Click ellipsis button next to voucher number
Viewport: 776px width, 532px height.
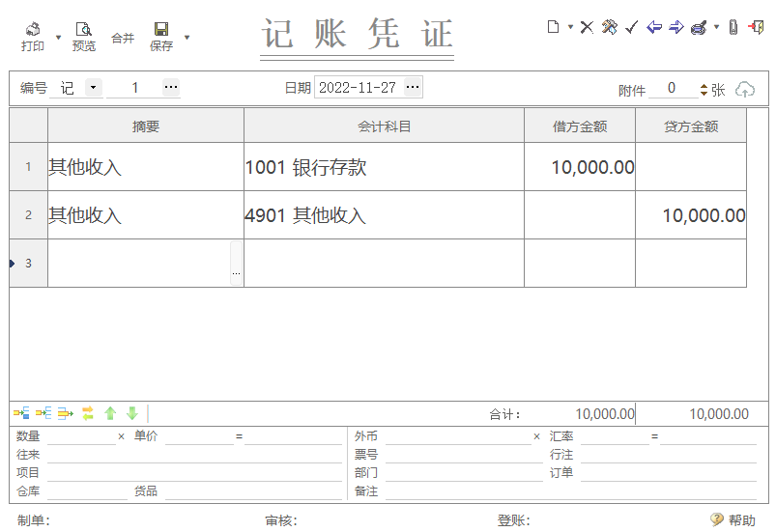click(x=171, y=88)
